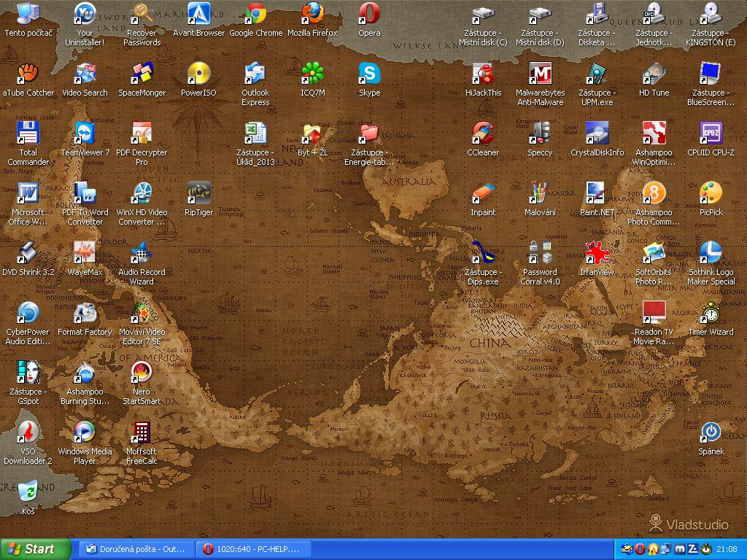Switch to Opera PC-HELP taskbar button
747x560 pixels.
coord(253,549)
